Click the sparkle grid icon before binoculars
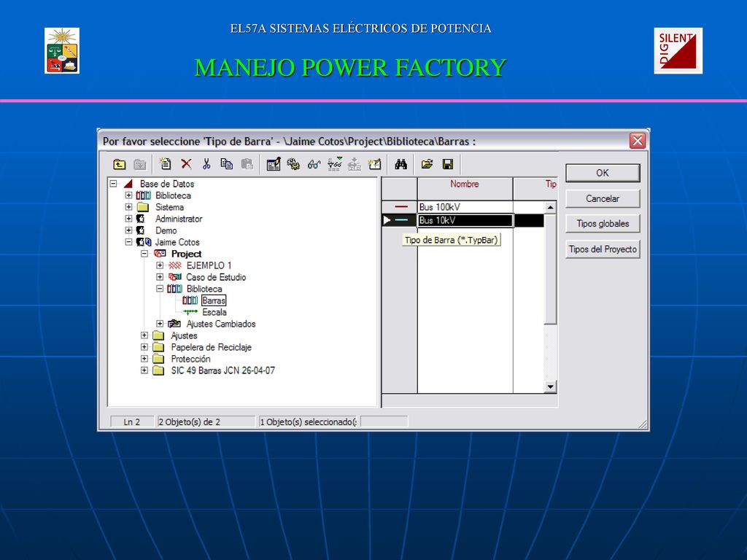Screen dimensions: 747x560 coord(375,164)
